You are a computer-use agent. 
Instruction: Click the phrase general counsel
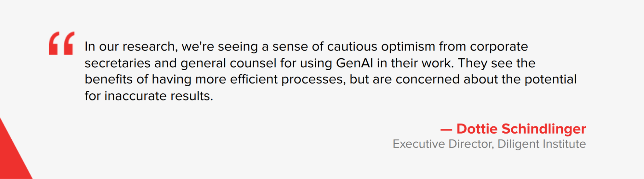click(x=228, y=63)
